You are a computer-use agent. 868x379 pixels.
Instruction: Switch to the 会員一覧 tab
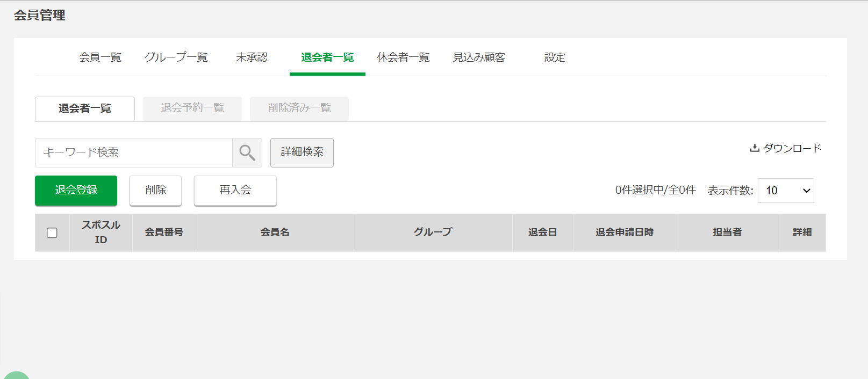tap(101, 57)
